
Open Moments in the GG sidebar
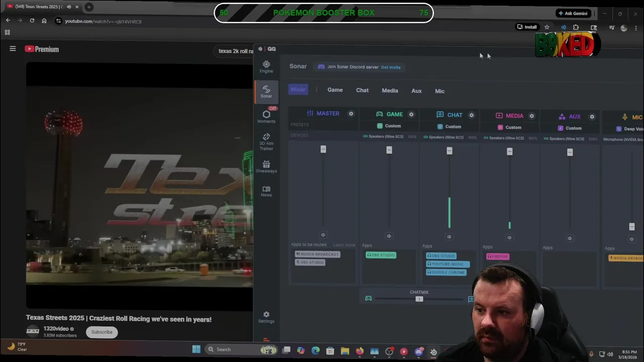coord(266,116)
